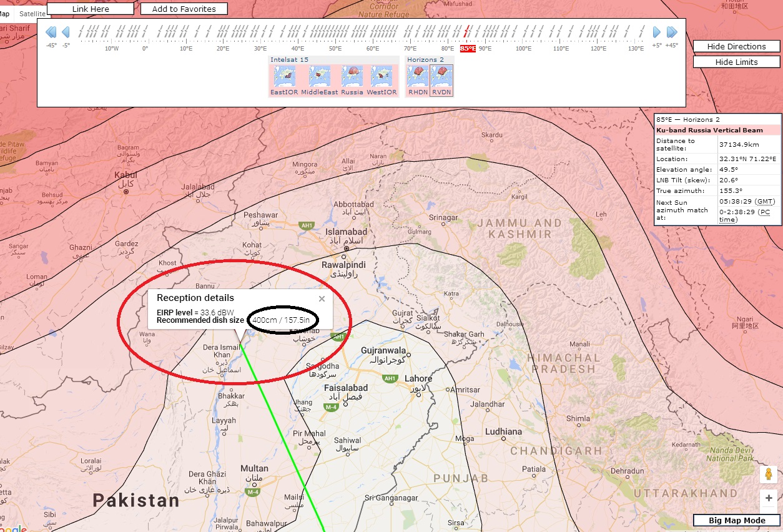Select the Horizons 2 RVDN beam

click(441, 77)
